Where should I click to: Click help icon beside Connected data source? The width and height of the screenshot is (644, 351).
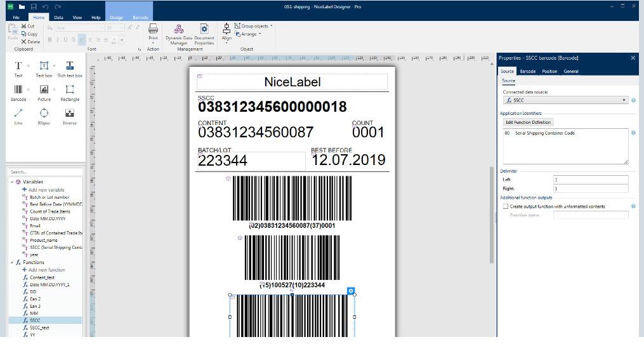[633, 100]
